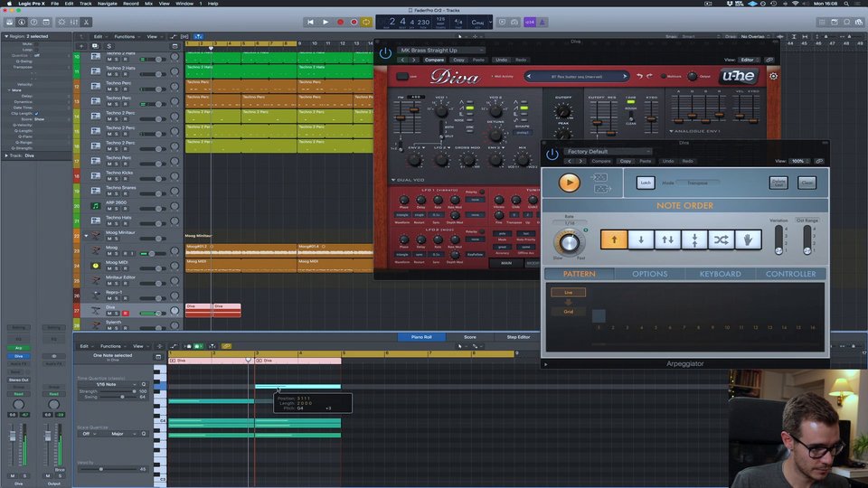This screenshot has width=868, height=488.
Task: Add a new track with the plus button
Action: point(81,46)
